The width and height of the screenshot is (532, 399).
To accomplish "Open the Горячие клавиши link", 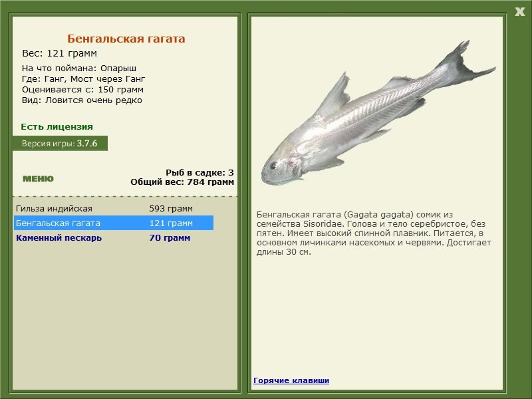I will pyautogui.click(x=291, y=380).
